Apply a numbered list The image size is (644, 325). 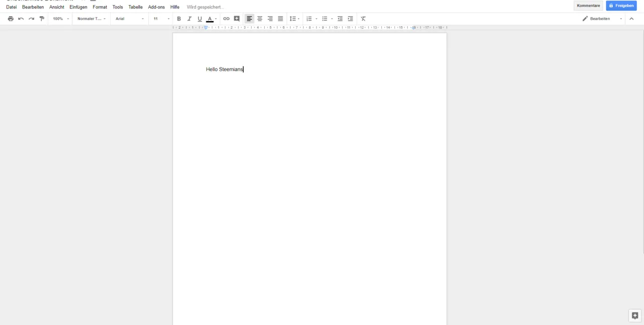[x=309, y=19]
